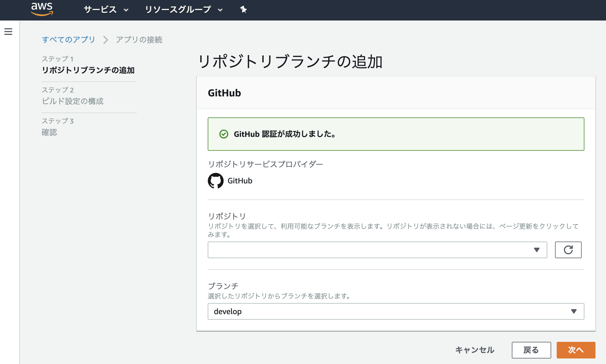Click the GitHub provider logo icon

[x=215, y=181]
